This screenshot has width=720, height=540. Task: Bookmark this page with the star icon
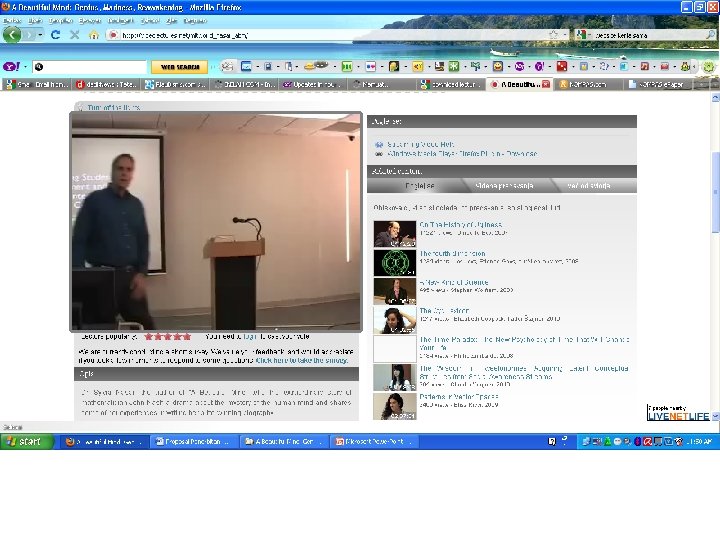click(553, 35)
